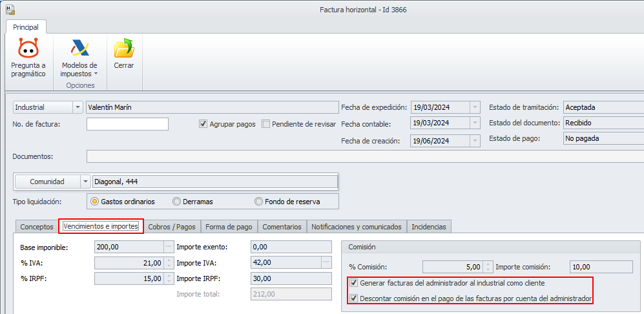The image size is (644, 314).
Task: Toggle Generar facturas del administrador checkbox
Action: (x=353, y=283)
